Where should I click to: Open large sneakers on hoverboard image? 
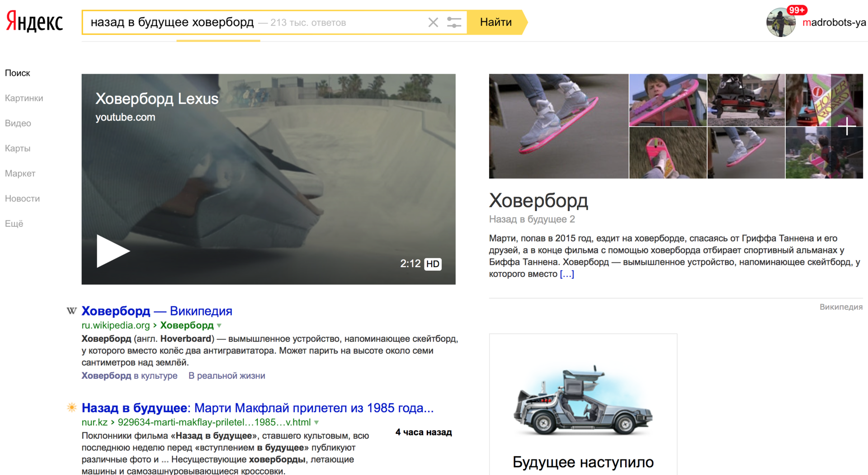[x=559, y=126]
